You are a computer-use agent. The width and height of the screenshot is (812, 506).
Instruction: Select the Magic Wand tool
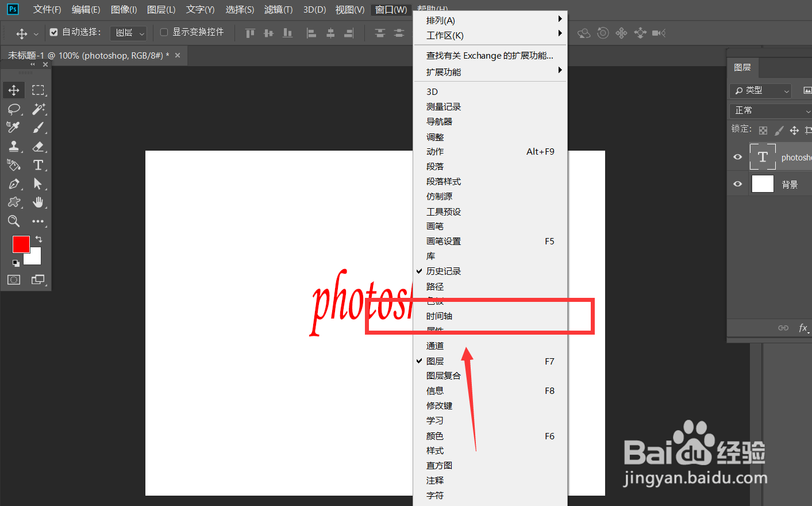(38, 109)
